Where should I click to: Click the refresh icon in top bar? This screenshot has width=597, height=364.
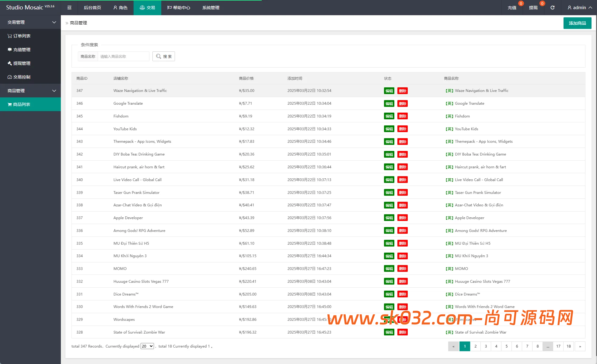point(552,8)
